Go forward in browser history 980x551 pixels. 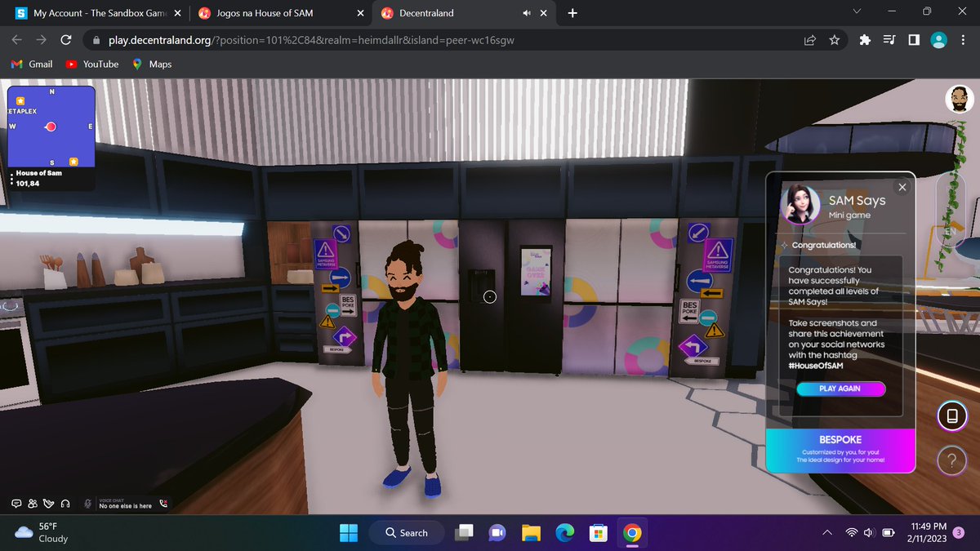[41, 39]
